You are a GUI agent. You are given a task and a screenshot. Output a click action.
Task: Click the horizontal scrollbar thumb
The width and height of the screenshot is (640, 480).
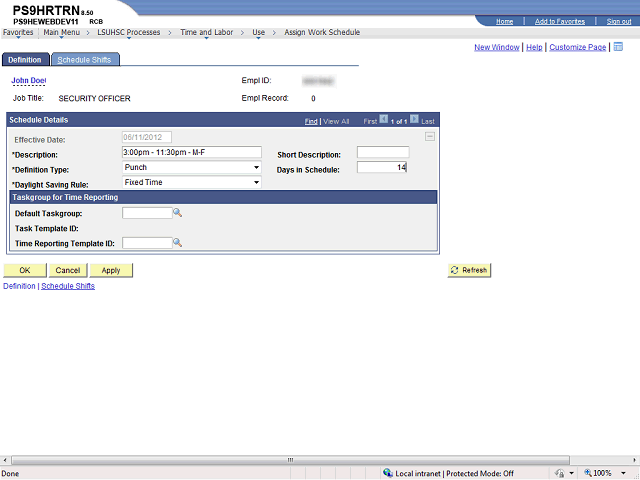coord(290,460)
